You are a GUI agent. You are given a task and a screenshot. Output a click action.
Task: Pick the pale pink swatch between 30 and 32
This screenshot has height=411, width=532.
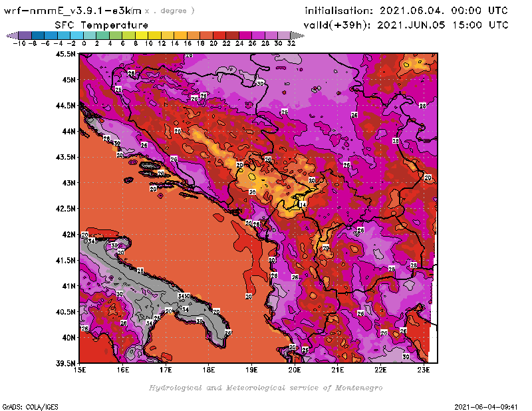(284, 35)
